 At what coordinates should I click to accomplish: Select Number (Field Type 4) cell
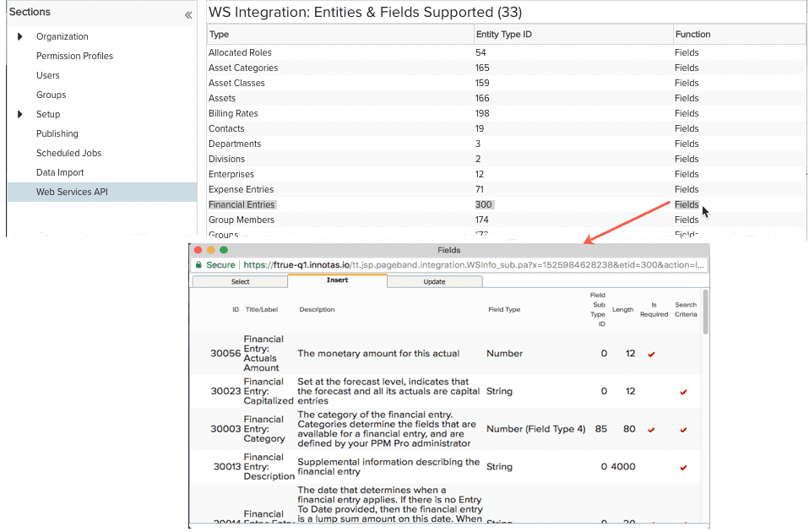[x=536, y=429]
